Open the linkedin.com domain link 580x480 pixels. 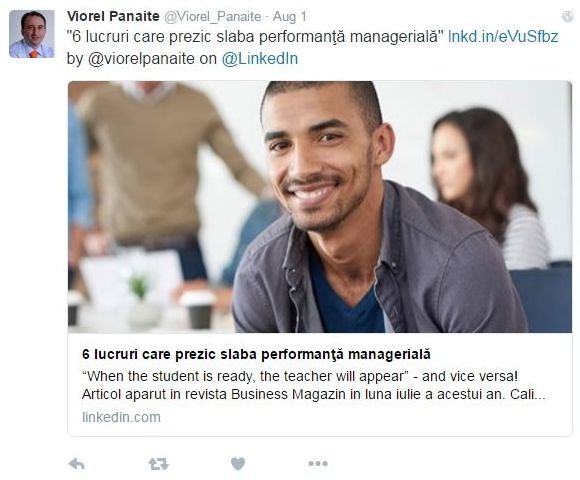[121, 417]
